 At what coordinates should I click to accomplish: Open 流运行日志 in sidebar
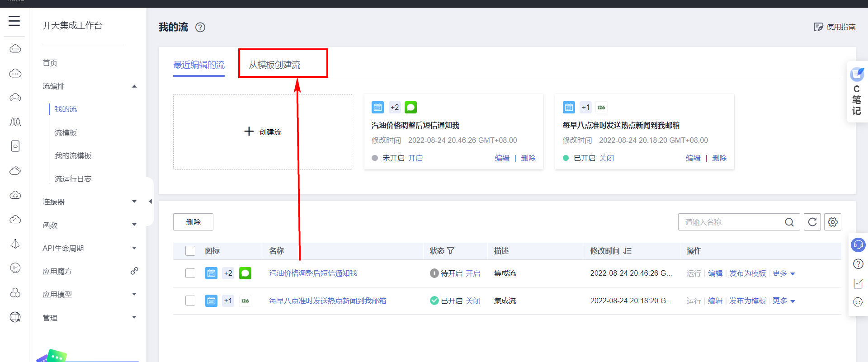tap(73, 179)
